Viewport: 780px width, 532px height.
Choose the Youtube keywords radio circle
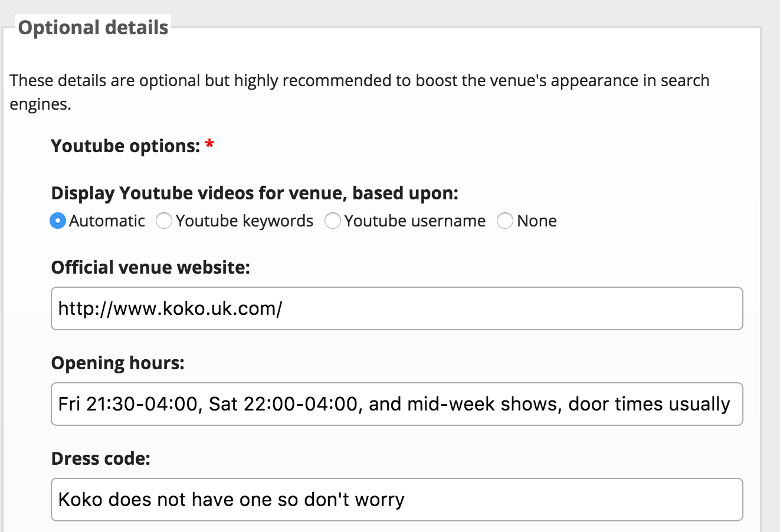[164, 221]
